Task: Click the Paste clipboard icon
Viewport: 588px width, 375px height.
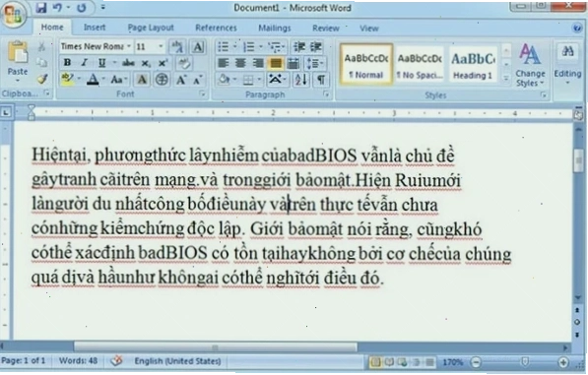Action: point(18,53)
